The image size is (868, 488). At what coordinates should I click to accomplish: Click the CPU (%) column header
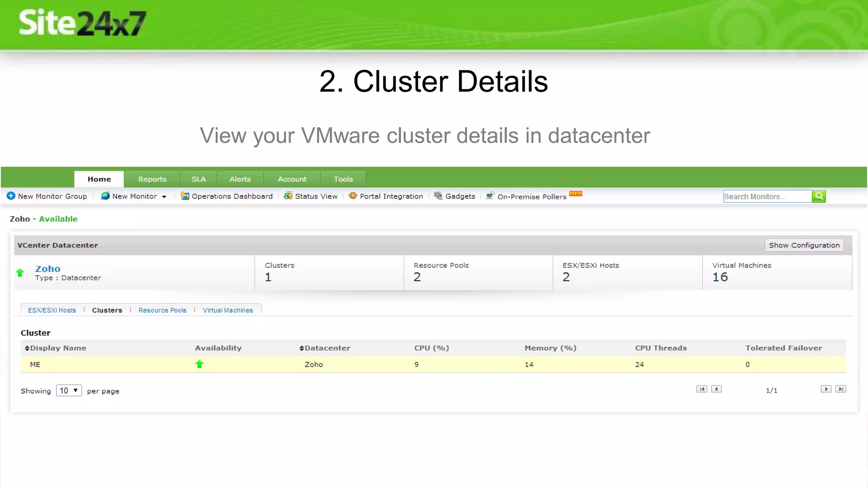(x=431, y=348)
